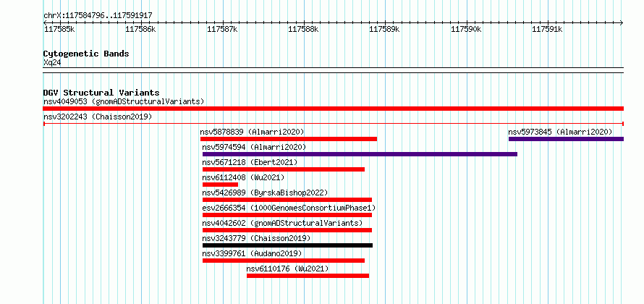Click the 117590k ruler label
This screenshot has width=644, height=304.
click(466, 29)
